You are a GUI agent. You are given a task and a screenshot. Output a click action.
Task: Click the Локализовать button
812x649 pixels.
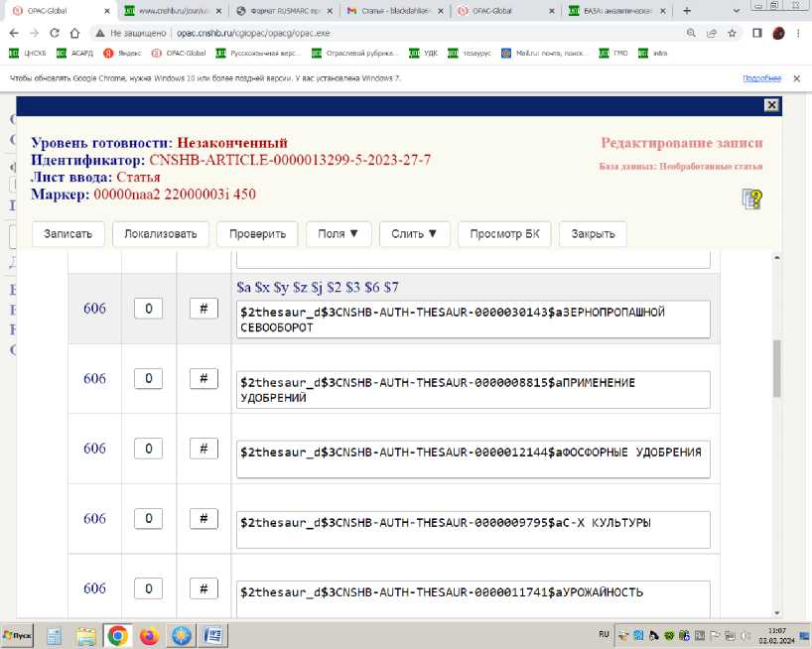click(x=161, y=234)
